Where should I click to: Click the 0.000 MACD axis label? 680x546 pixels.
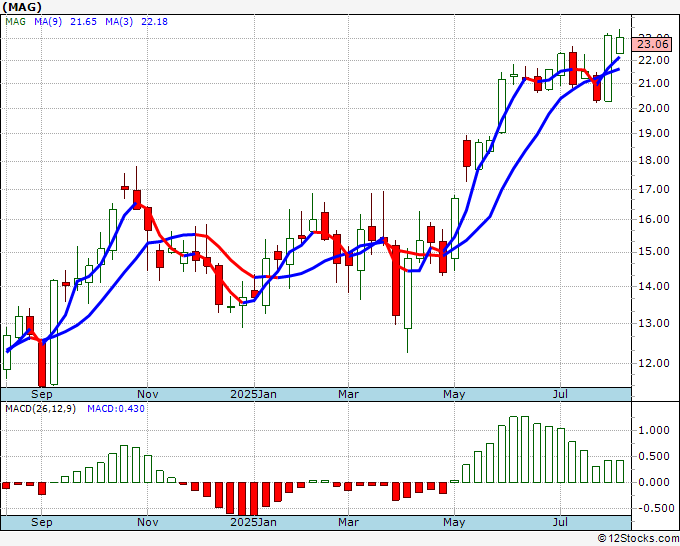[x=654, y=482]
